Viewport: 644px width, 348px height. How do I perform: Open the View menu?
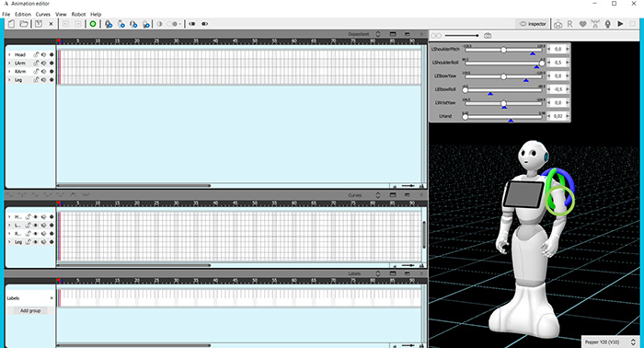[x=61, y=14]
